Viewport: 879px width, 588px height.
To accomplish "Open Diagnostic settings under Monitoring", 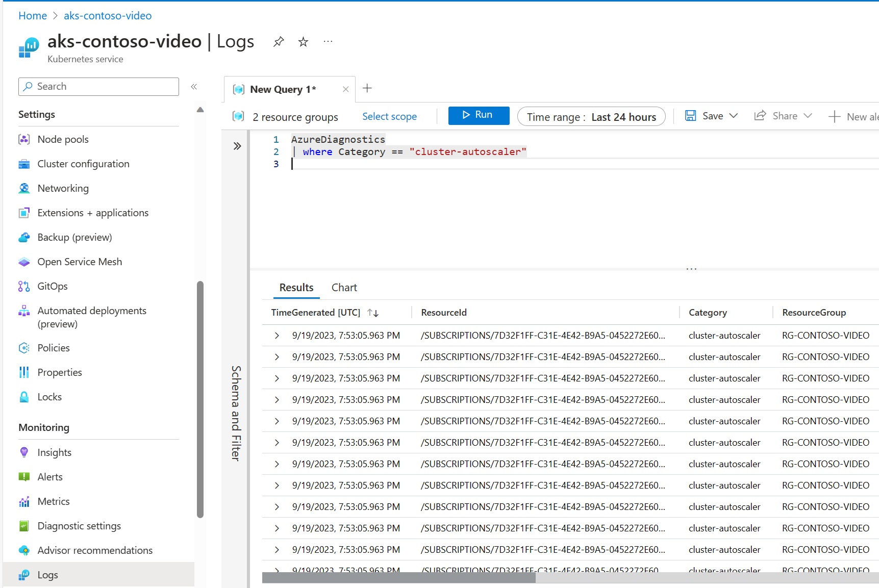I will 79,526.
